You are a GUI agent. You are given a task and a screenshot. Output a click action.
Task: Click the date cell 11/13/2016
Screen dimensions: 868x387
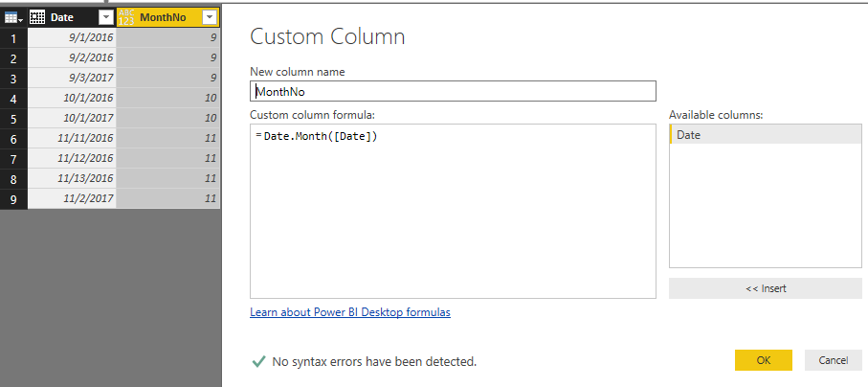point(72,178)
